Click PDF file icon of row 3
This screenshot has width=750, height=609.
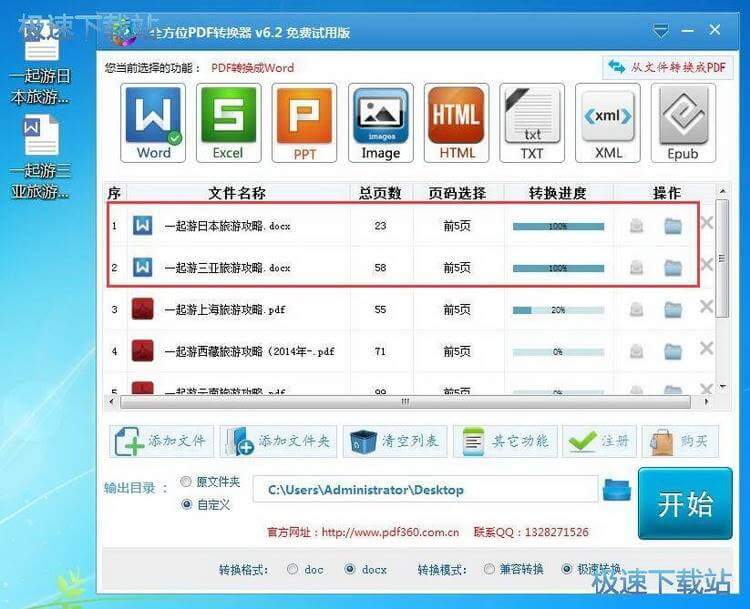(143, 309)
